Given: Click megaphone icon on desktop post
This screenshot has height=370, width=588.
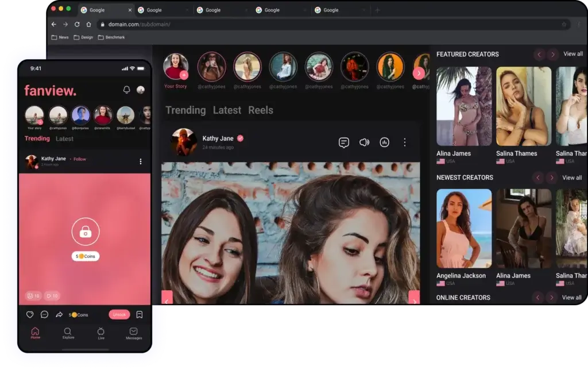Looking at the screenshot, I should (x=364, y=142).
